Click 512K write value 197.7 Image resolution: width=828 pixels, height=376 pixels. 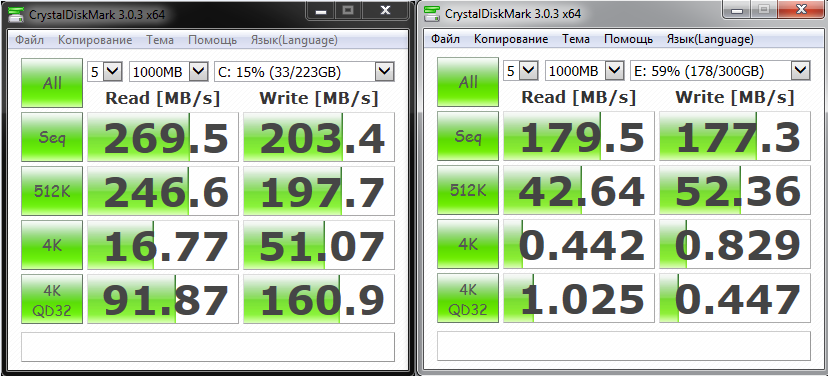tap(318, 191)
